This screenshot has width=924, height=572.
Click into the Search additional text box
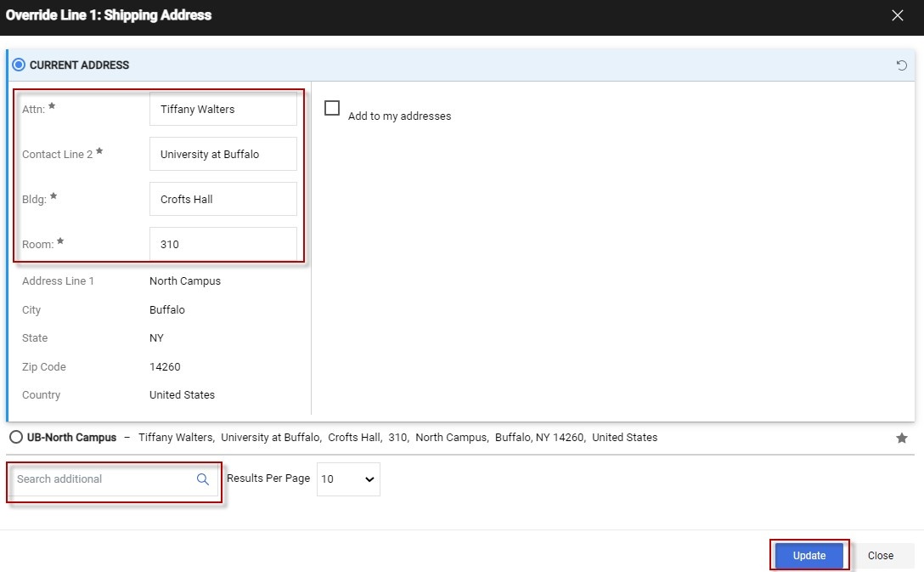[x=102, y=479]
